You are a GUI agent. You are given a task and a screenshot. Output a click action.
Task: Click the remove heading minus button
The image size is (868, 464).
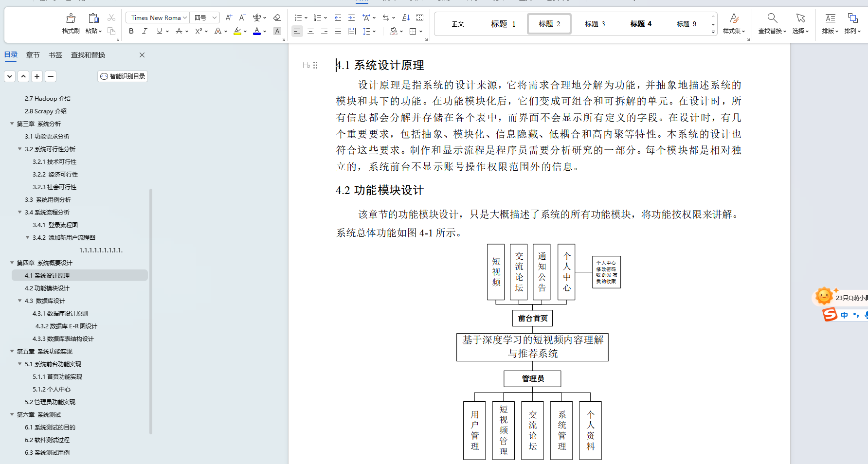click(x=51, y=76)
